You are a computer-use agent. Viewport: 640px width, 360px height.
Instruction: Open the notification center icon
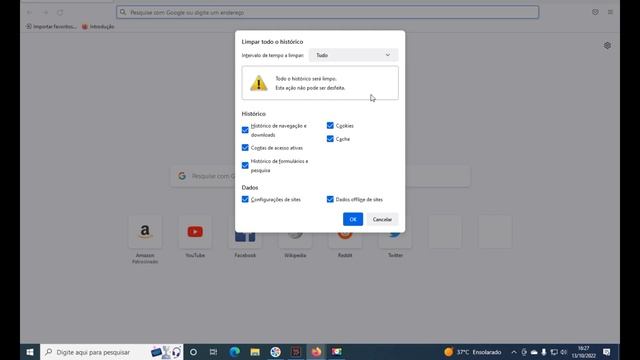[607, 352]
